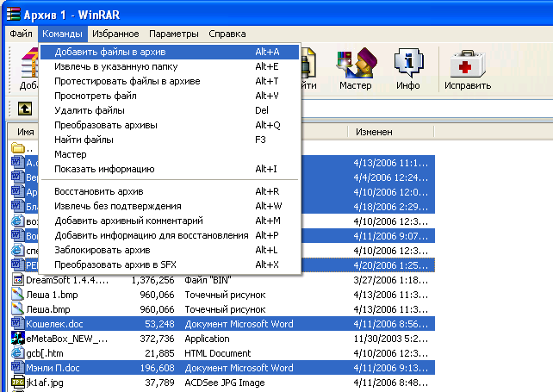Select the Леша 1.bmp file name
The height and width of the screenshot is (392, 553).
click(x=52, y=295)
